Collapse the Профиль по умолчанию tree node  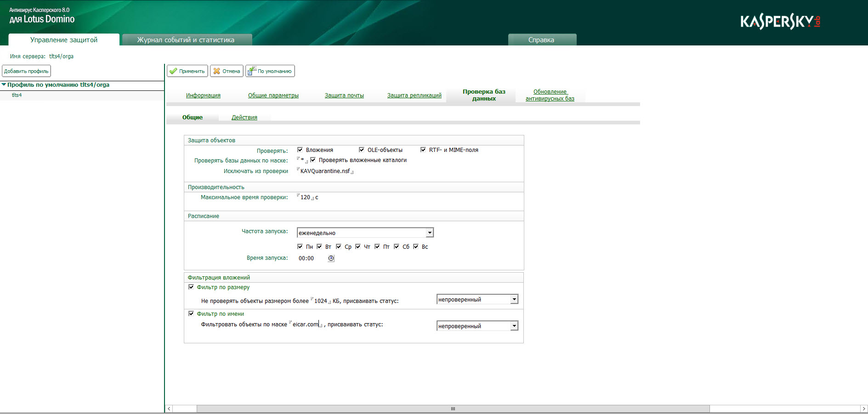tap(4, 84)
